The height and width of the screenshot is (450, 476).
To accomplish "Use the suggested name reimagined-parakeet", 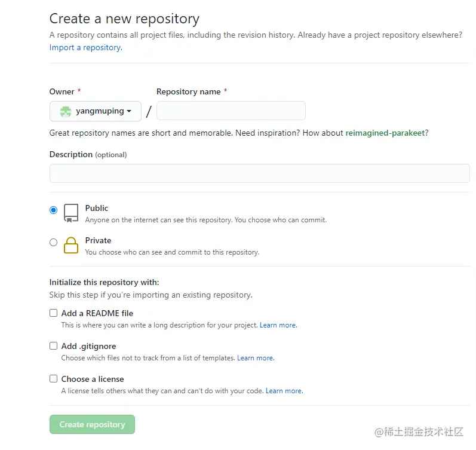I will point(386,133).
